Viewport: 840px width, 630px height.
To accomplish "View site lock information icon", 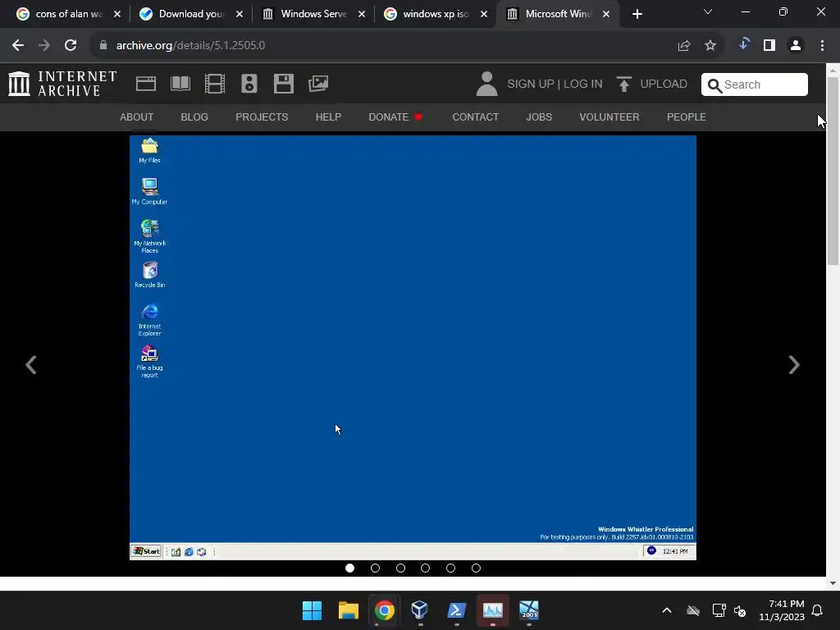I will tap(103, 46).
